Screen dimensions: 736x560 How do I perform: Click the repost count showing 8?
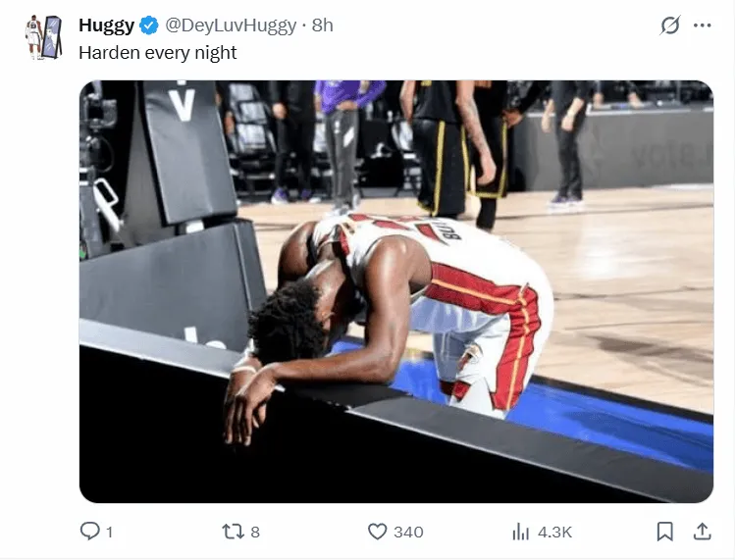[x=255, y=533]
